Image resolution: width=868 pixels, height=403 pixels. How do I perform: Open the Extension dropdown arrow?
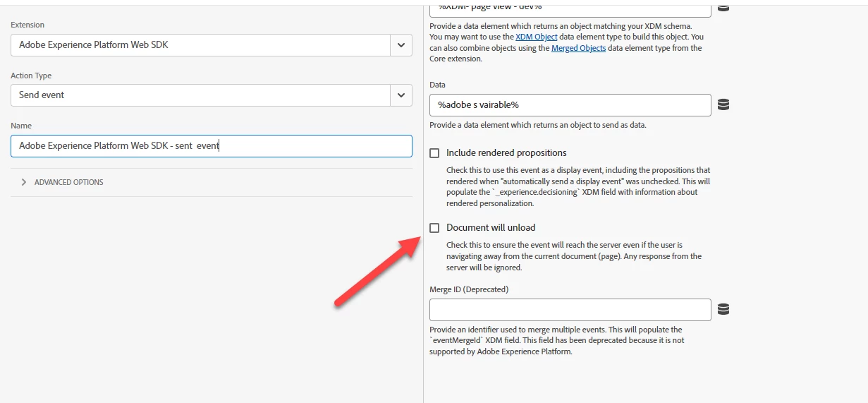(x=401, y=44)
